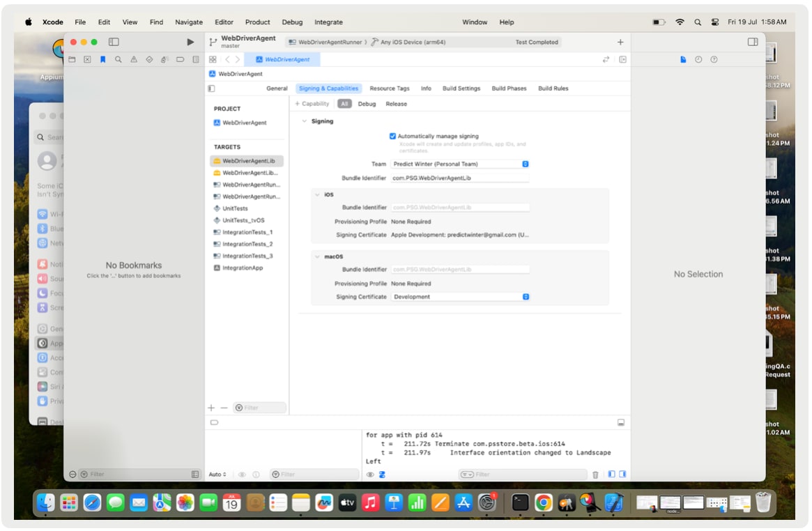This screenshot has height=531, width=812.
Task: Click the Library plus button in toolbar
Action: tap(620, 43)
